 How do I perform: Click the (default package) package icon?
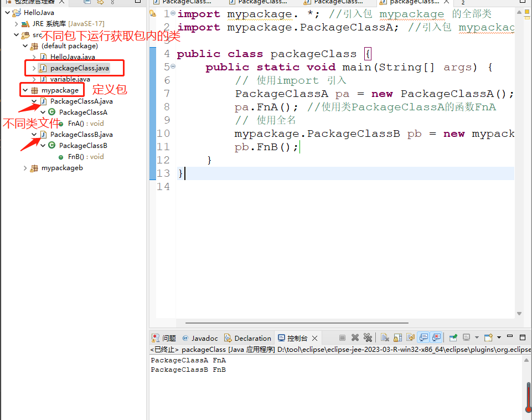(x=34, y=46)
